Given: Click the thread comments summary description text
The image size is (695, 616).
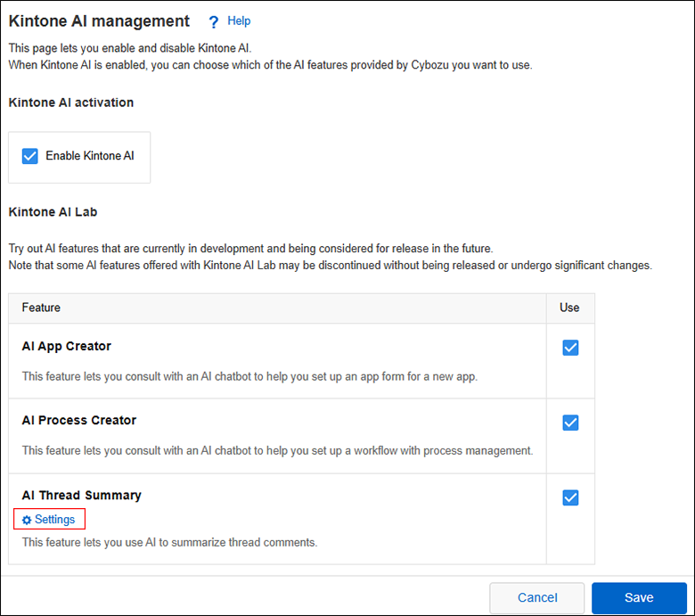Looking at the screenshot, I should click(x=169, y=542).
